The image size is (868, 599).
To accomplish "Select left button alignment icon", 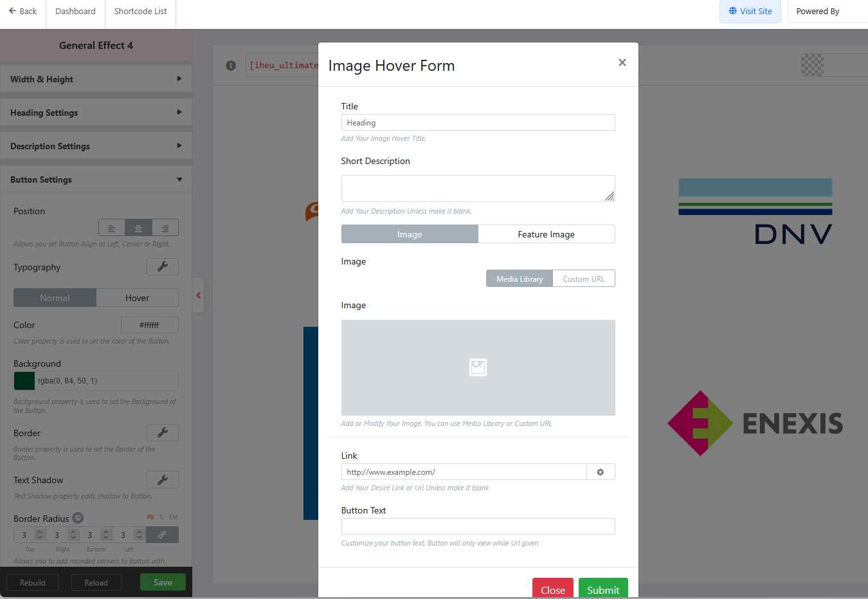I will (x=112, y=228).
